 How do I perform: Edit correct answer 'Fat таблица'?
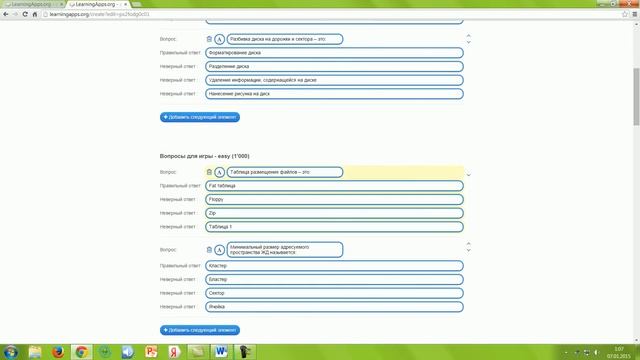[334, 186]
